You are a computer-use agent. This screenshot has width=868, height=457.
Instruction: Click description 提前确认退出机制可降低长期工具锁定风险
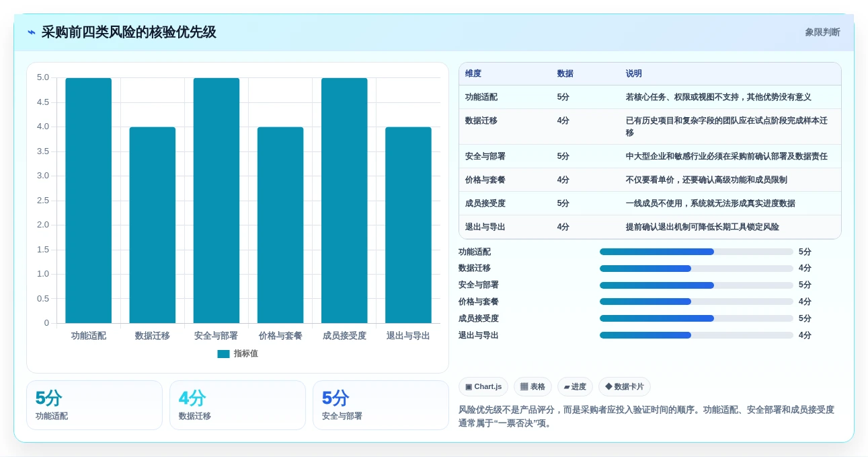pos(703,227)
